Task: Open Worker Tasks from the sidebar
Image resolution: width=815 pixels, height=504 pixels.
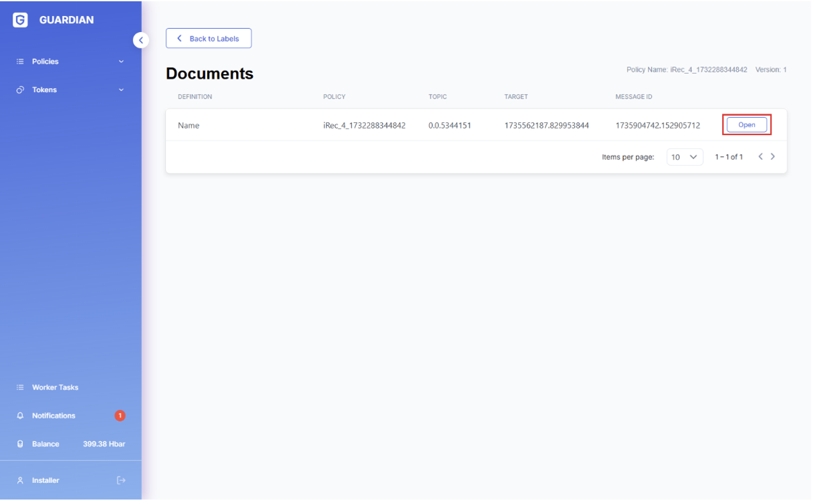Action: [x=55, y=388]
